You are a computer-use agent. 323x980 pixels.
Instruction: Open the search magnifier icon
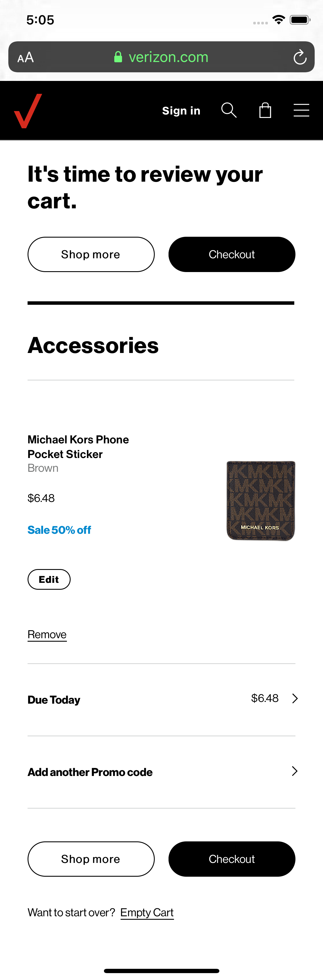tap(229, 110)
